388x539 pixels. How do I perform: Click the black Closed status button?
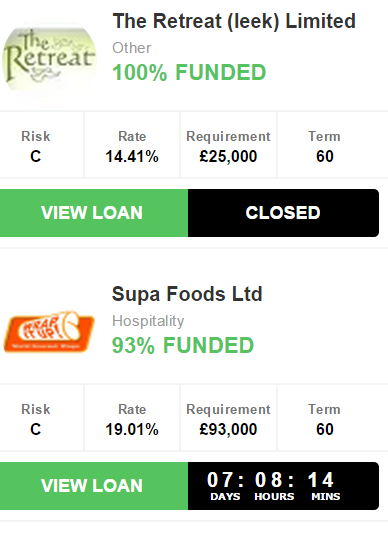click(x=283, y=213)
